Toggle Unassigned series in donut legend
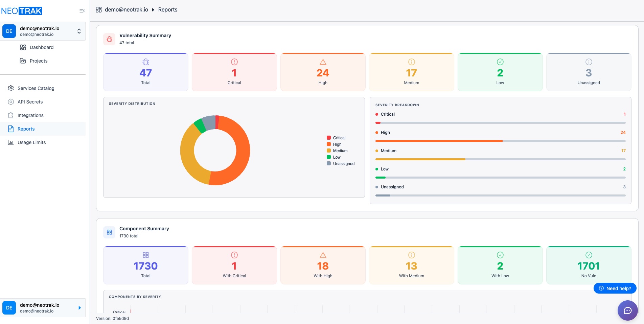The image size is (644, 324). 340,164
